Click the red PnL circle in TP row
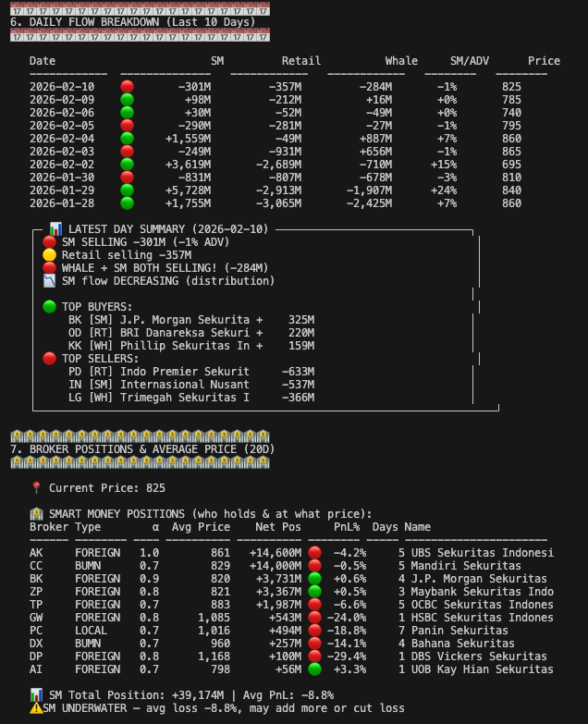 coord(314,605)
